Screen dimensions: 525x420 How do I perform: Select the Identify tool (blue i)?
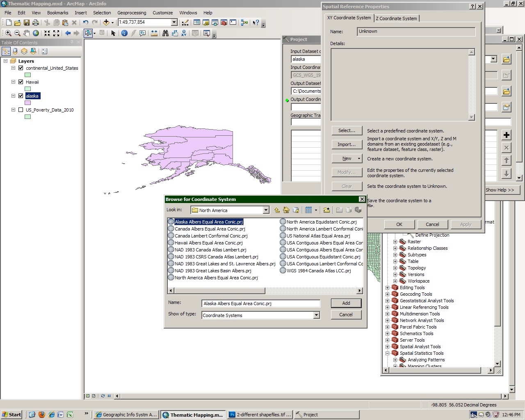(x=124, y=33)
